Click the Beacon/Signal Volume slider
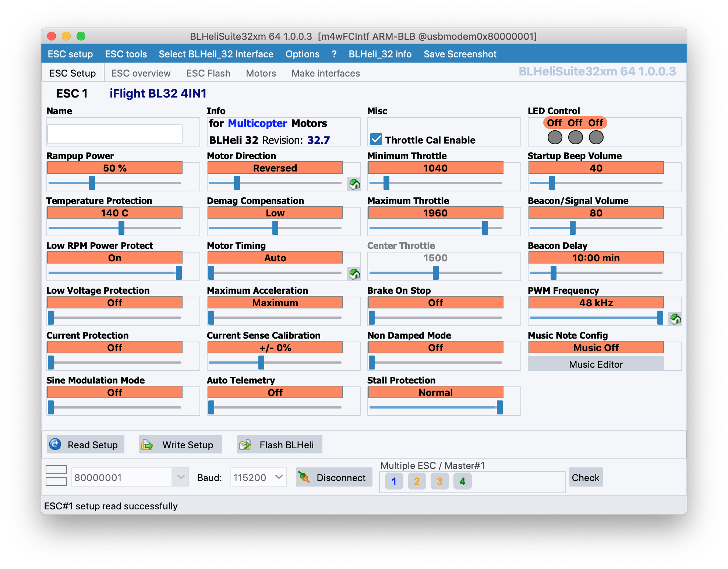The width and height of the screenshot is (728, 569). click(596, 228)
